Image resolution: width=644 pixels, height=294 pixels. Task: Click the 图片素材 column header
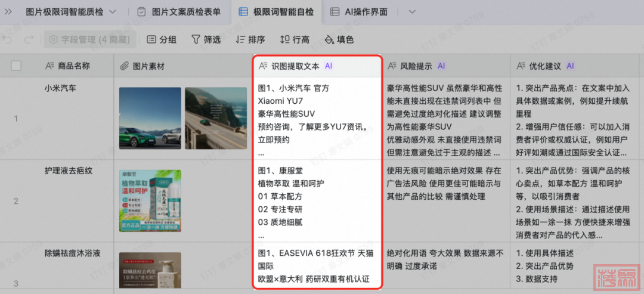point(182,66)
